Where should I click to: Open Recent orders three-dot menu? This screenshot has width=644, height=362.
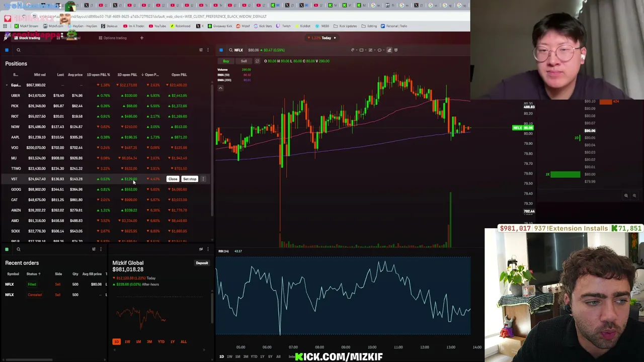pos(101,249)
